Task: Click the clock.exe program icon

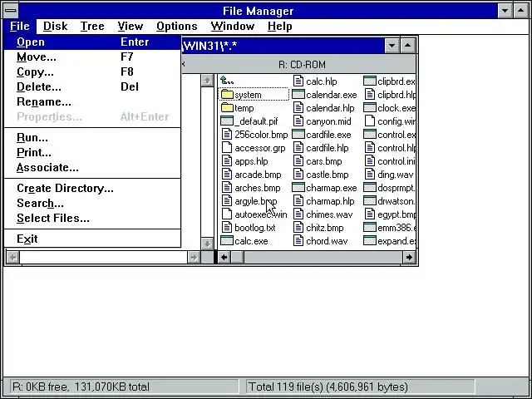Action: point(370,108)
